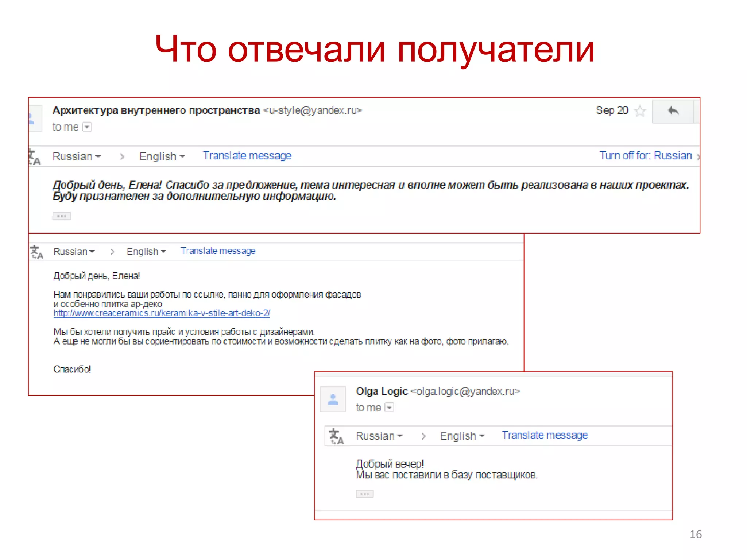Click the translate icon in the first email

point(34,157)
